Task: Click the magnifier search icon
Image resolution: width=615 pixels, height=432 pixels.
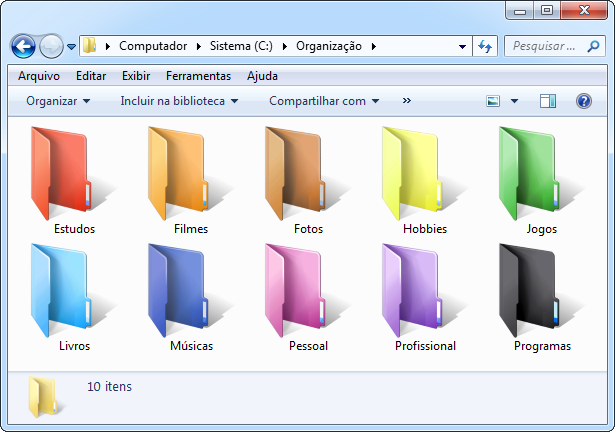Action: pyautogui.click(x=593, y=46)
